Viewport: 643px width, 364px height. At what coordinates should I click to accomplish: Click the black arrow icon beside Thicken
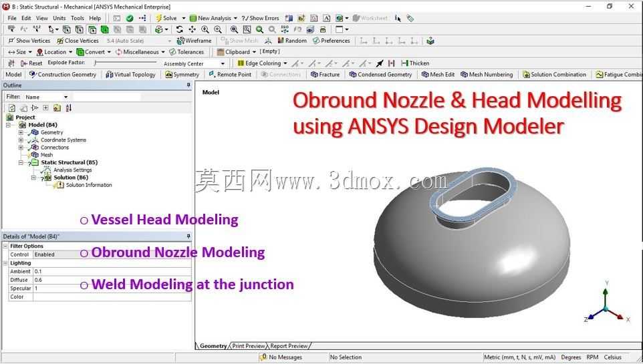point(380,63)
